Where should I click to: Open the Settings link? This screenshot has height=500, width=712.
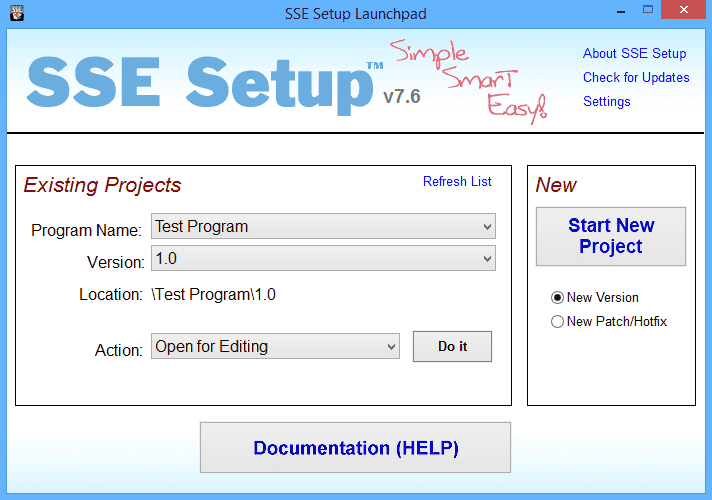click(606, 101)
